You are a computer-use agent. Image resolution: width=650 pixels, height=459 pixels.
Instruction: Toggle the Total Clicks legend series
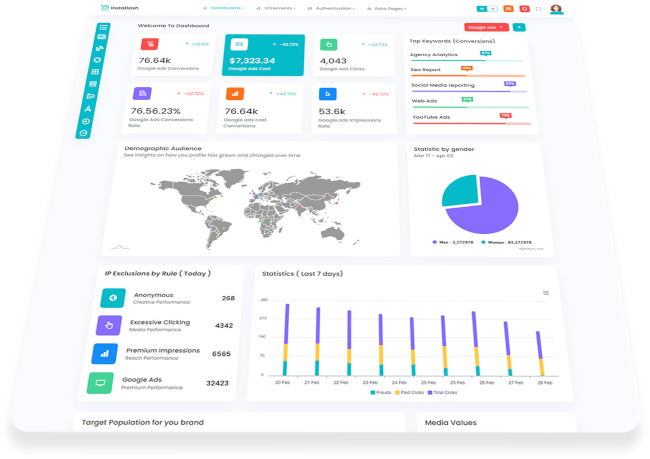coord(442,392)
